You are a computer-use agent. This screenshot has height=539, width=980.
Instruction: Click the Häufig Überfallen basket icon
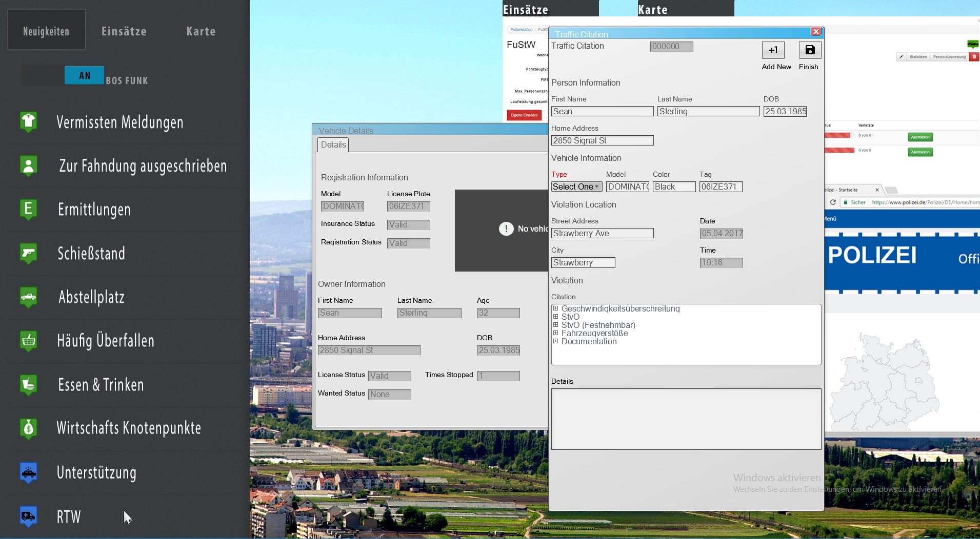point(29,340)
